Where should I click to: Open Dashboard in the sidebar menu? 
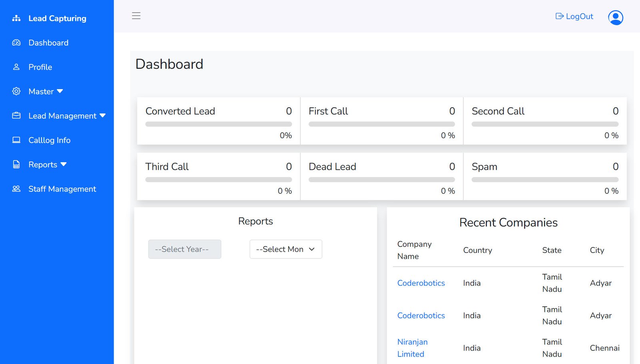[x=48, y=43]
